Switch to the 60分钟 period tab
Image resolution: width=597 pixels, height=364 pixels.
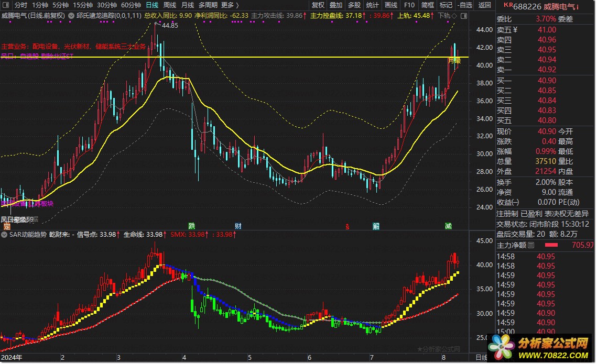click(131, 5)
